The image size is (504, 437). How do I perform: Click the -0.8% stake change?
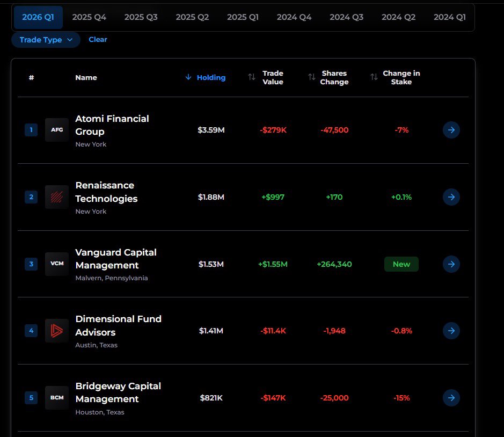click(401, 331)
